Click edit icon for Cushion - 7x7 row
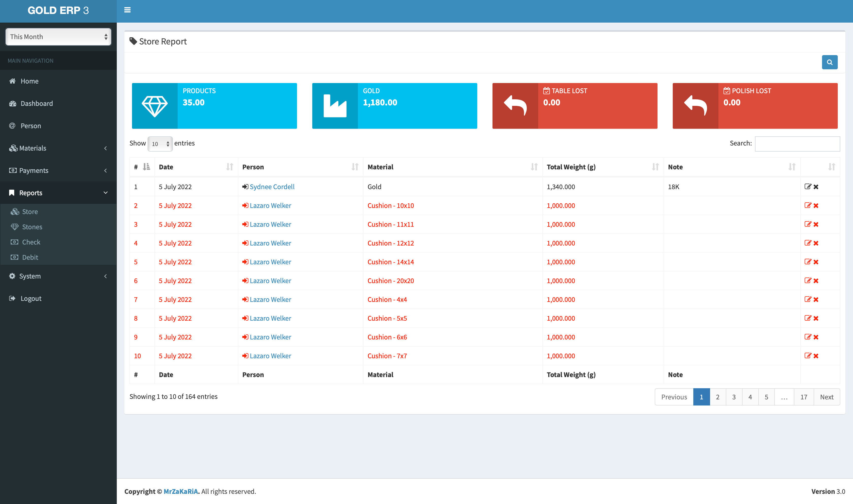This screenshot has width=853, height=504. [808, 355]
